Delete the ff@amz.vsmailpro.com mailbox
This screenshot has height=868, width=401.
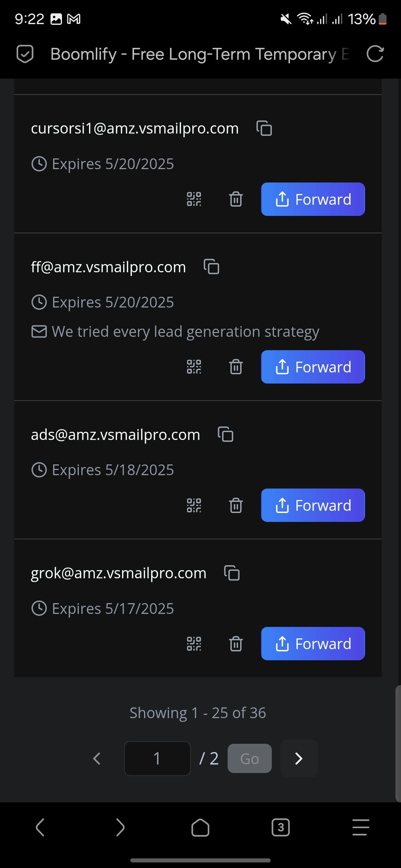pos(236,367)
